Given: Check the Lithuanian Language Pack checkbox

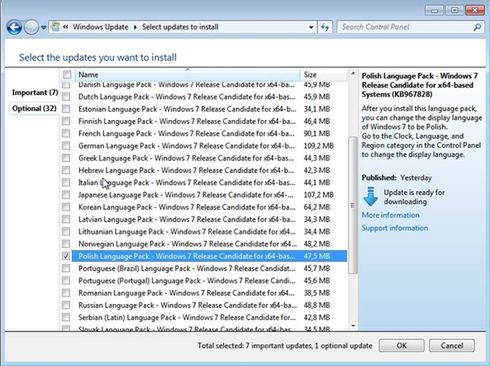Looking at the screenshot, I should [x=66, y=231].
